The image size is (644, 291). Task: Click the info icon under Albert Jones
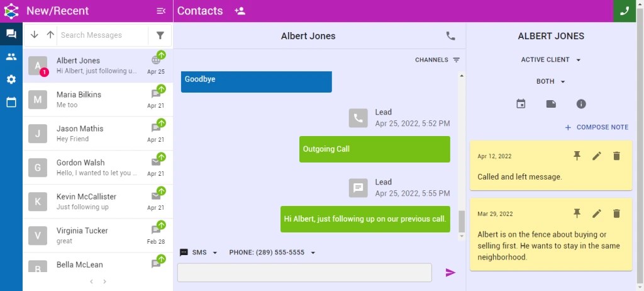[x=581, y=104]
